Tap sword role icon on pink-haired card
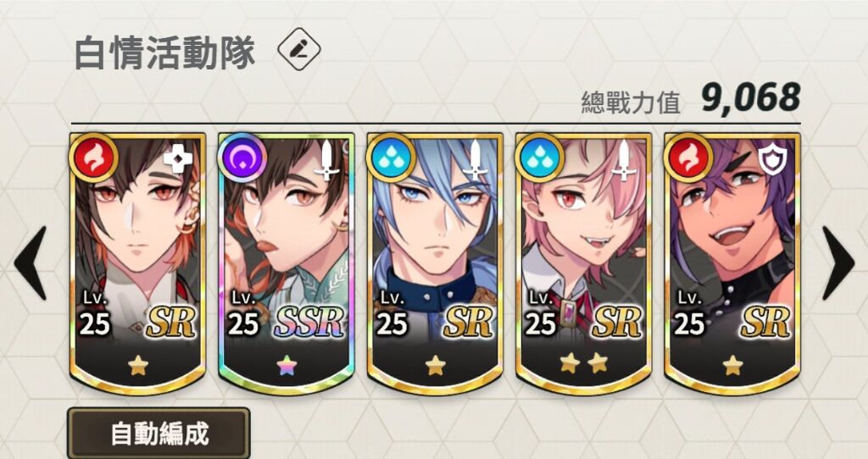868x459 pixels. [624, 160]
